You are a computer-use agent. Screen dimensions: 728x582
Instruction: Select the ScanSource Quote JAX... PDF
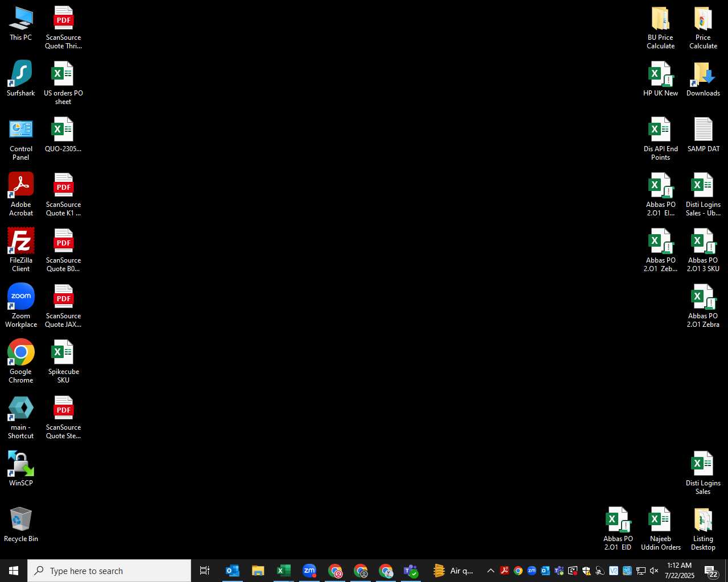[63, 306]
